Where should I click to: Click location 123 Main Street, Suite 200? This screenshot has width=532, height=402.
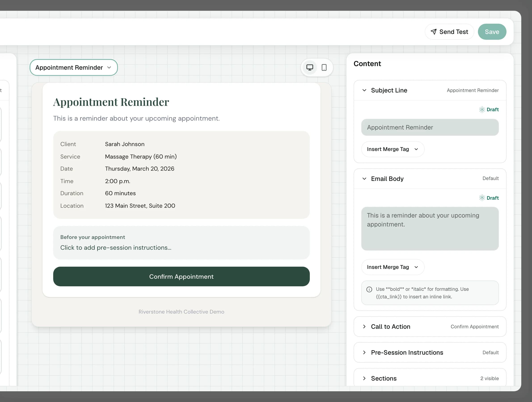pos(140,206)
